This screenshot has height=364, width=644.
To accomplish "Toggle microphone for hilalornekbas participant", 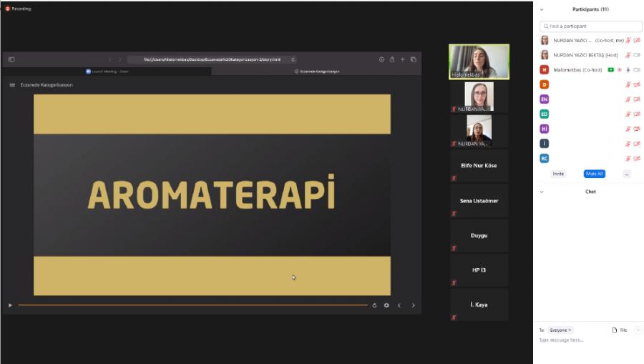I will (628, 70).
